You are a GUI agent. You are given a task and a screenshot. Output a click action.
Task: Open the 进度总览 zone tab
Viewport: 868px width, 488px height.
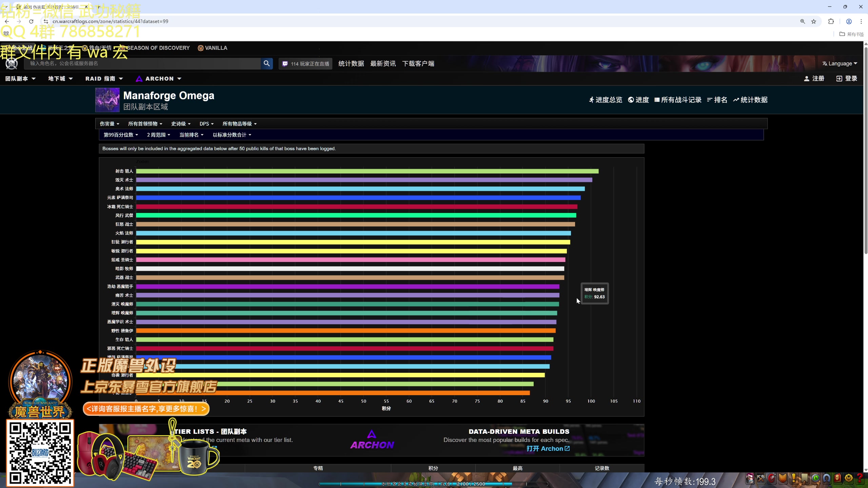point(606,100)
